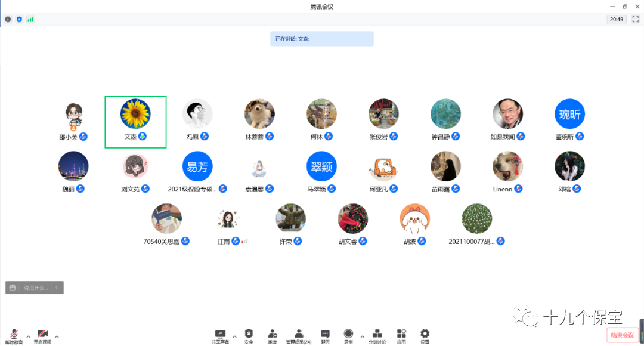Expand options arrow next to 共享屏幕
This screenshot has height=346, width=644.
coord(234,336)
